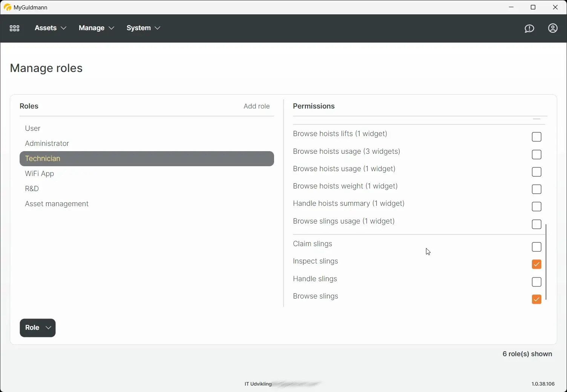
Task: Select the R&D role
Action: (x=32, y=188)
